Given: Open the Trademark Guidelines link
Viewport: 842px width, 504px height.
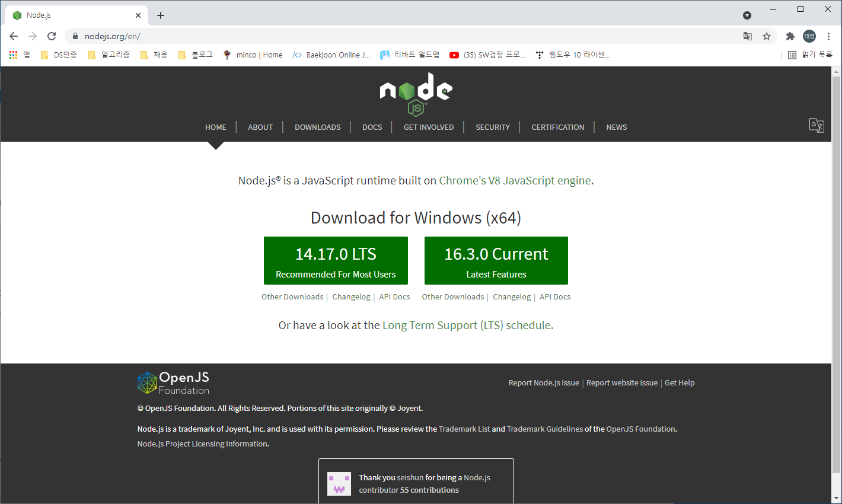Looking at the screenshot, I should tap(545, 429).
